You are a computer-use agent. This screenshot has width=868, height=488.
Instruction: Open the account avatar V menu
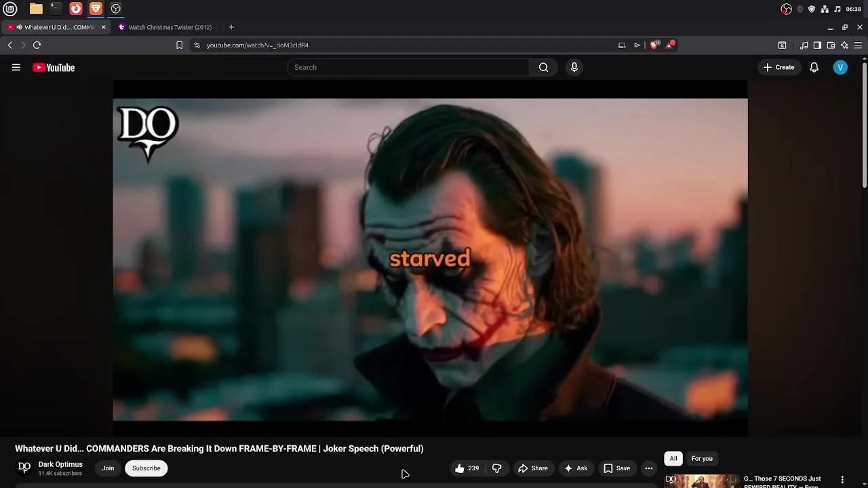[x=840, y=67]
